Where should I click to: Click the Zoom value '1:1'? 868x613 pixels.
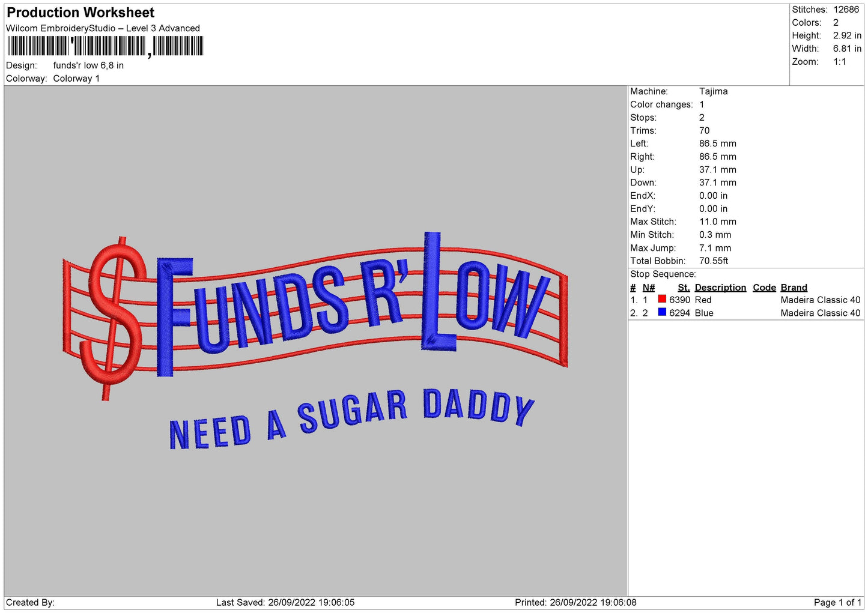pyautogui.click(x=840, y=62)
